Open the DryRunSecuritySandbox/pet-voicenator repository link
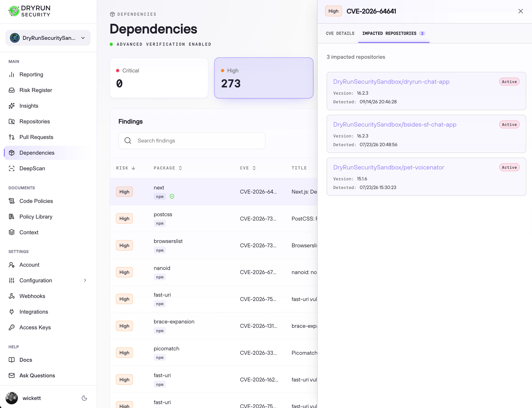 [389, 167]
